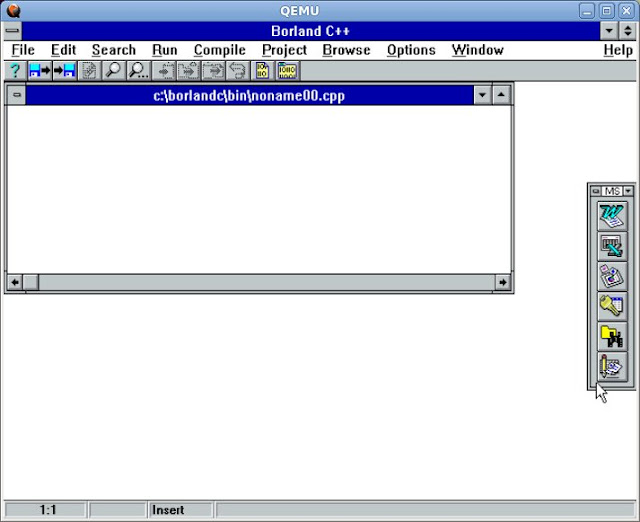Open the Borland C++ window control menu box

(x=12, y=31)
